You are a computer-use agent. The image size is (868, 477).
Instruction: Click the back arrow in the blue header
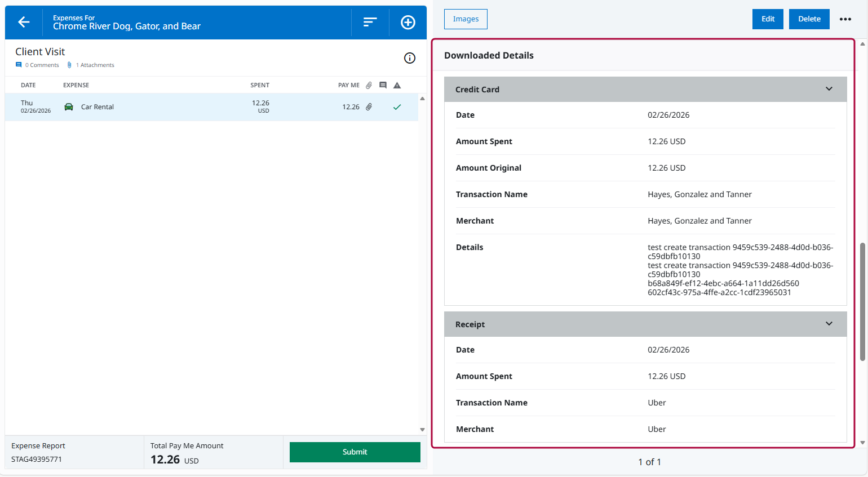[24, 22]
